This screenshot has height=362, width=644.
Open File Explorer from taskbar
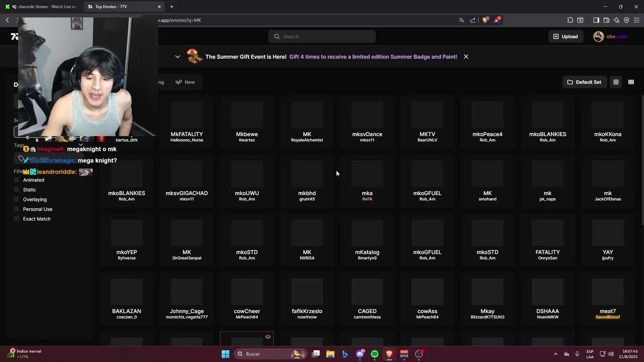pos(331,354)
